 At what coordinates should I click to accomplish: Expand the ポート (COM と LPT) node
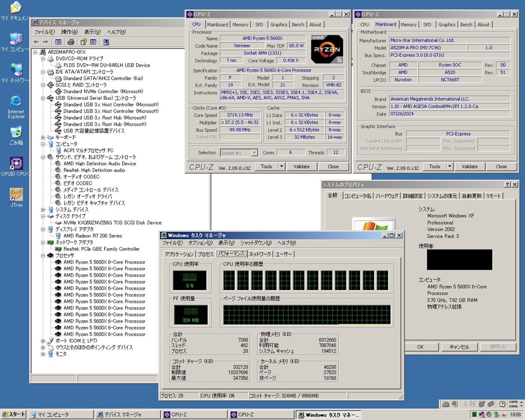coord(43,341)
